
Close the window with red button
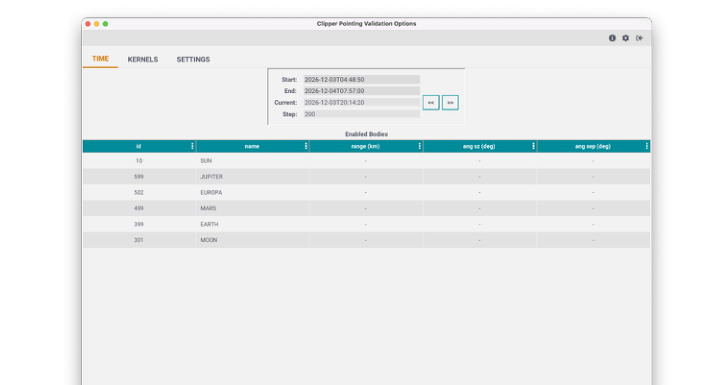88,24
